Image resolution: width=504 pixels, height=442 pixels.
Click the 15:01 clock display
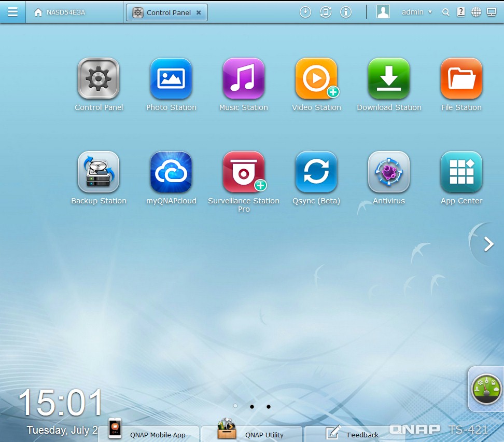tap(60, 403)
